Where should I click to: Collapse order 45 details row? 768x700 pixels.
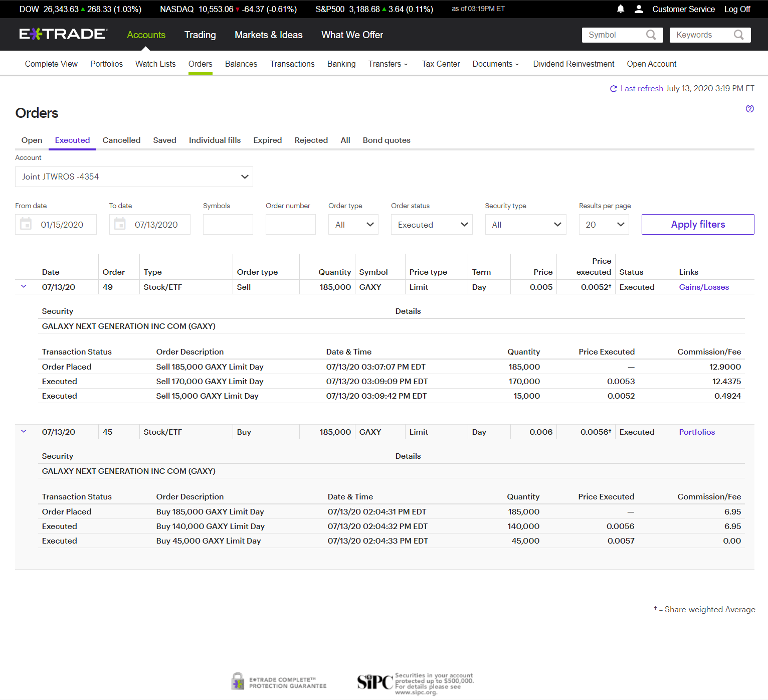pyautogui.click(x=24, y=432)
